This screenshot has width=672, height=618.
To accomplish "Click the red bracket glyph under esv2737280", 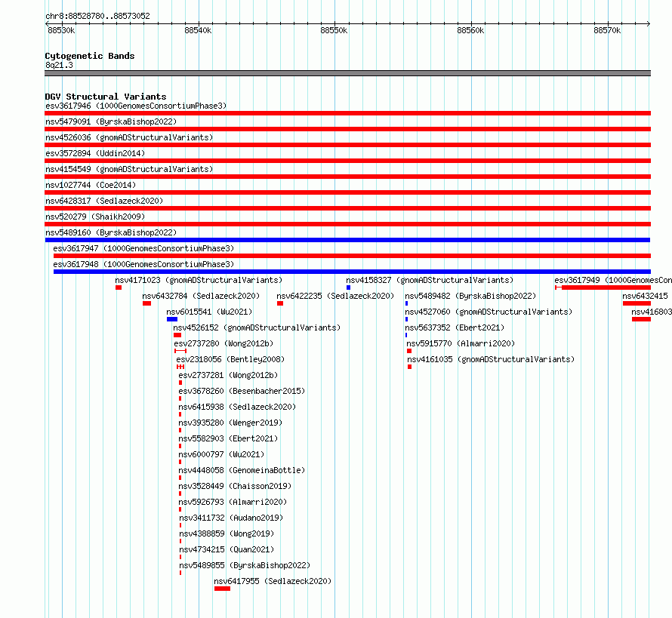I will 180,351.
